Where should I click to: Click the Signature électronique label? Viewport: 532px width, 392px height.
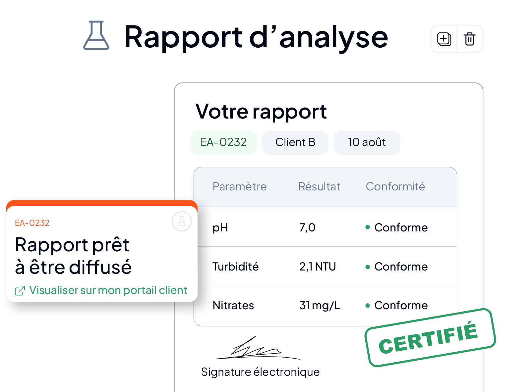tap(260, 372)
